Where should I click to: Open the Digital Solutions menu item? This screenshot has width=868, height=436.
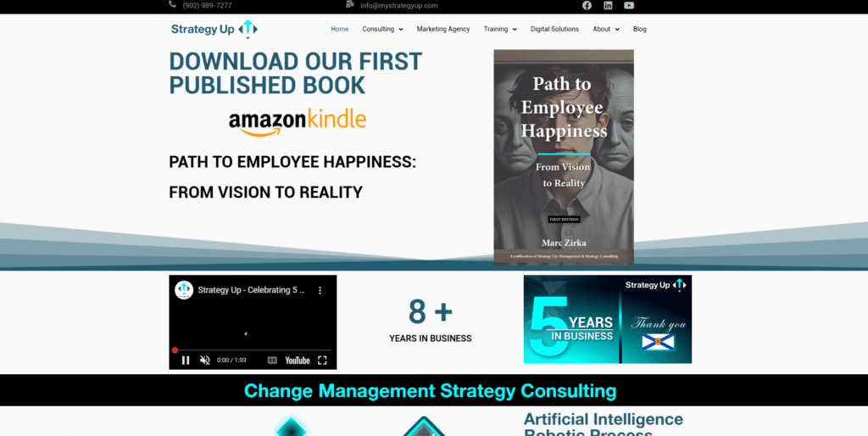[x=554, y=29]
